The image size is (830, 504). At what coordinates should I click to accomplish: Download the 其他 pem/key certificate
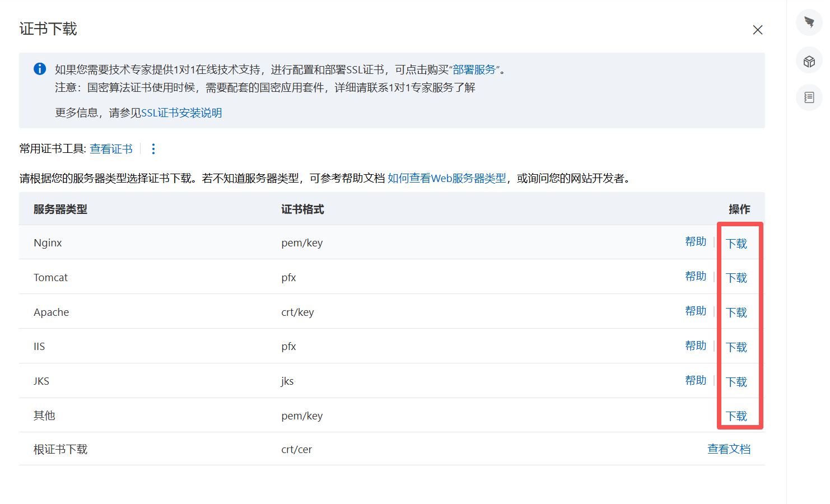[x=736, y=416]
